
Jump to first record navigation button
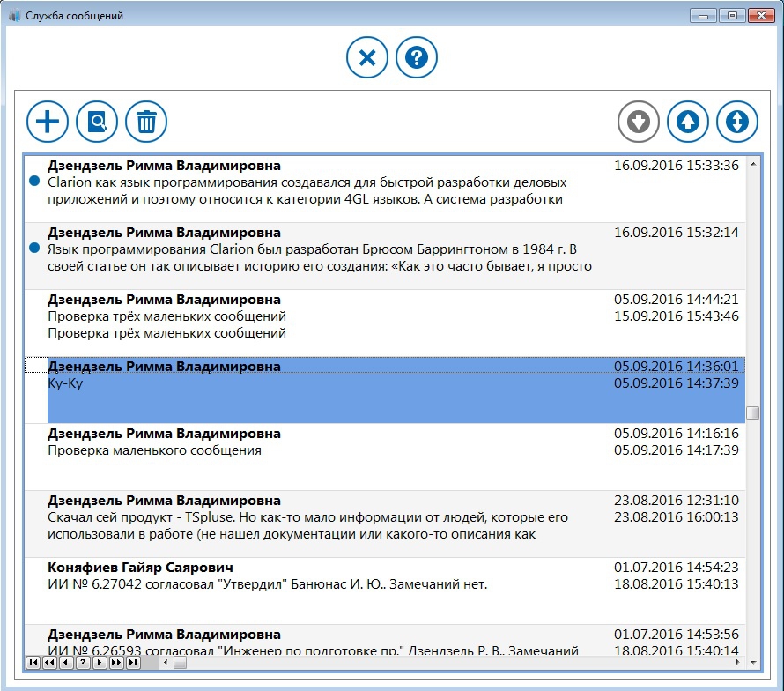click(x=33, y=662)
